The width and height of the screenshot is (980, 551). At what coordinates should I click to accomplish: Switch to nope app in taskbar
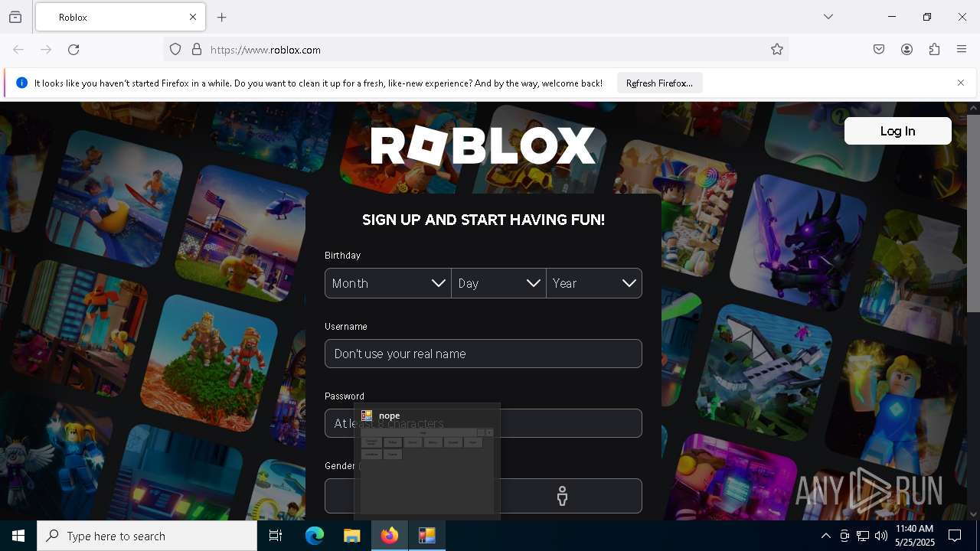coord(427,536)
